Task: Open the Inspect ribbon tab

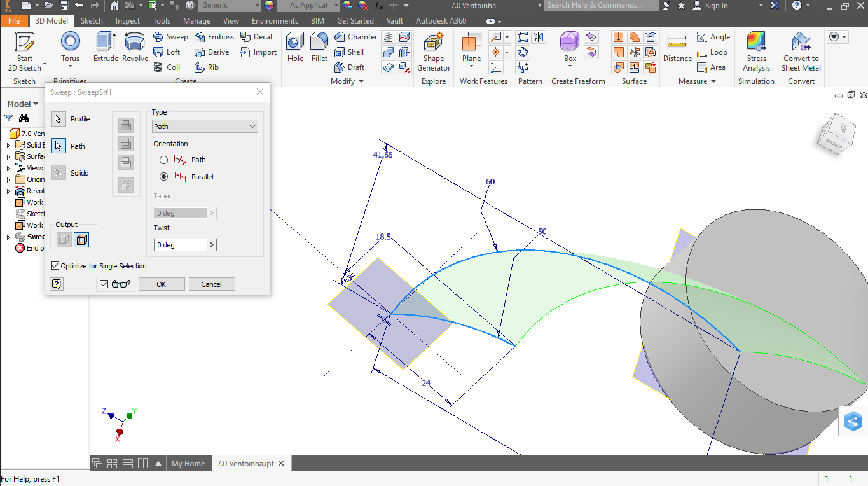Action: [128, 21]
